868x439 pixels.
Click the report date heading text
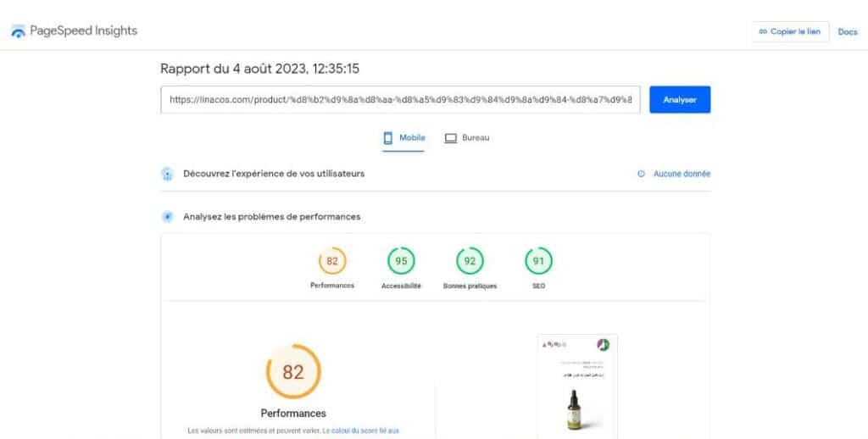pyautogui.click(x=259, y=69)
